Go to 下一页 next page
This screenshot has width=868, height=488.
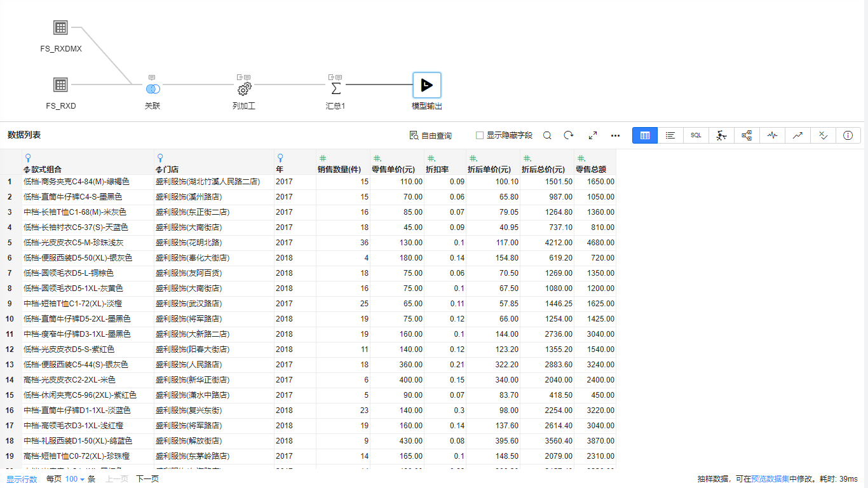[147, 479]
